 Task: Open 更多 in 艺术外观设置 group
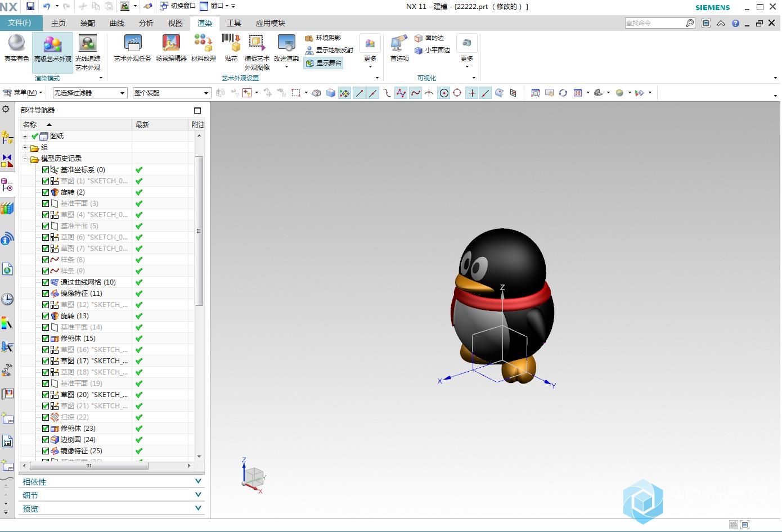[370, 51]
